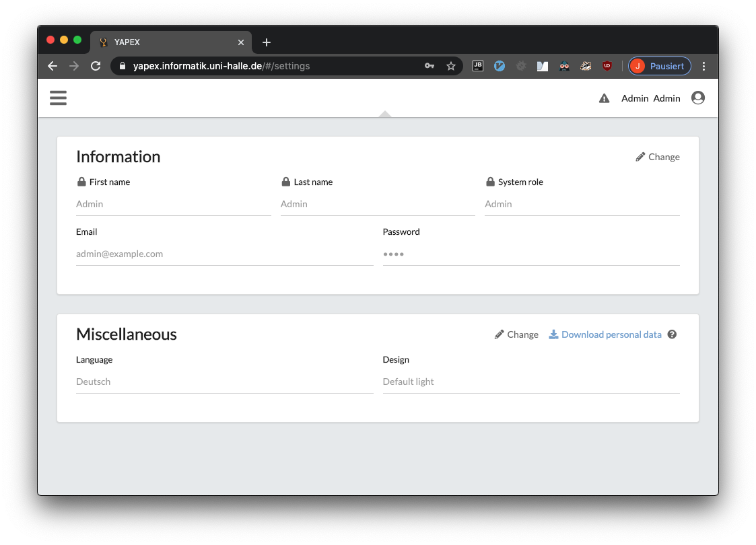
Task: Click Download personal data link
Action: point(605,334)
